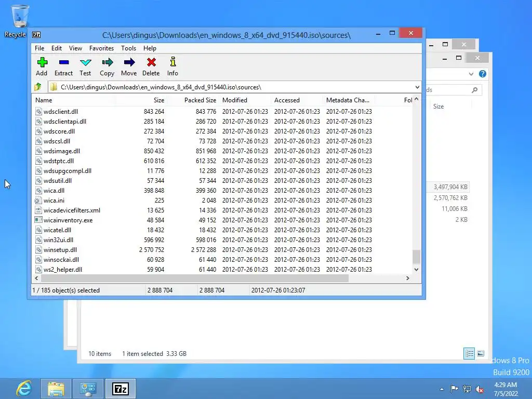
Task: Click the Explorer search magnifier icon
Action: (x=475, y=90)
